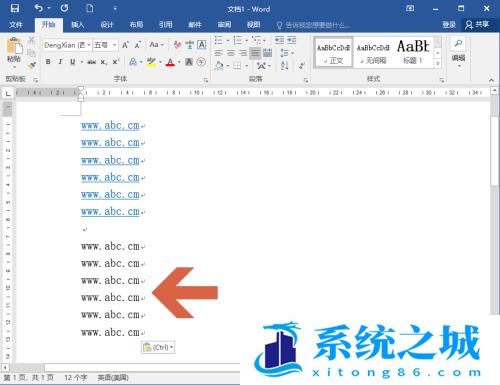Open the Paste Options (Ctrl) dropdown

click(158, 347)
